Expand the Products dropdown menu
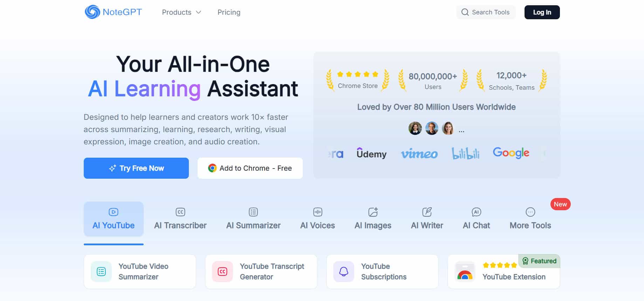 pyautogui.click(x=181, y=12)
